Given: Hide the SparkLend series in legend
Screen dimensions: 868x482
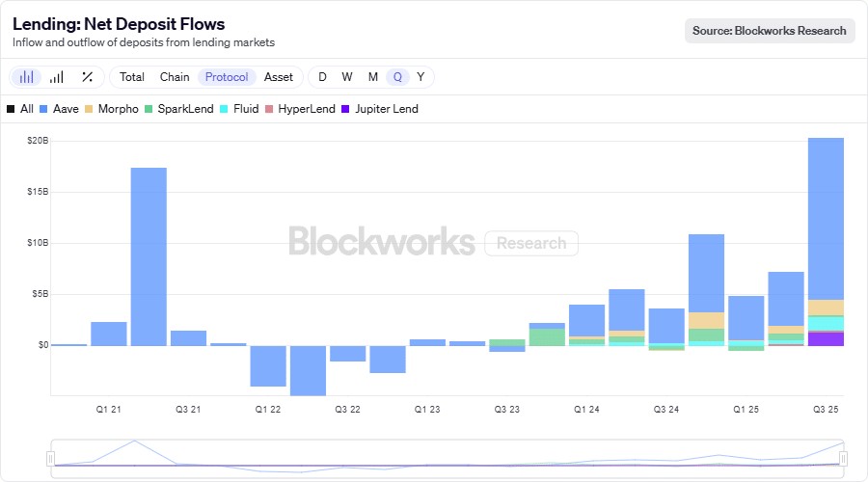Looking at the screenshot, I should tap(179, 109).
